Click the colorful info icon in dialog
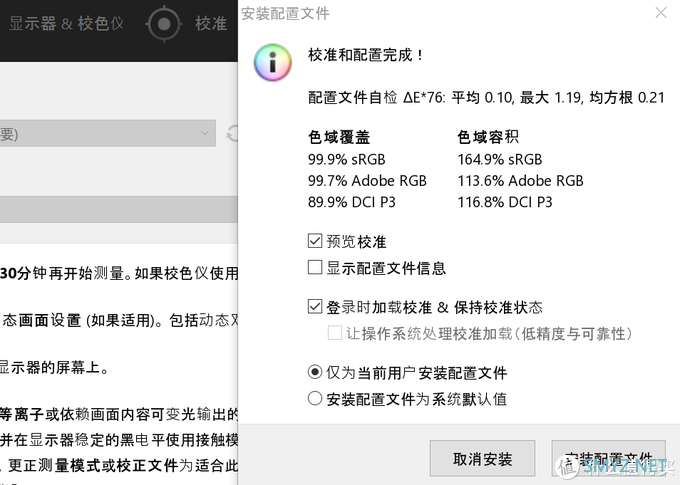The width and height of the screenshot is (680, 485). coord(273,62)
